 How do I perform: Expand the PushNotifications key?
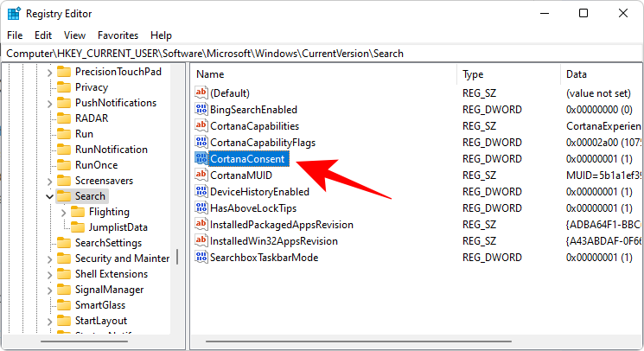(50, 103)
